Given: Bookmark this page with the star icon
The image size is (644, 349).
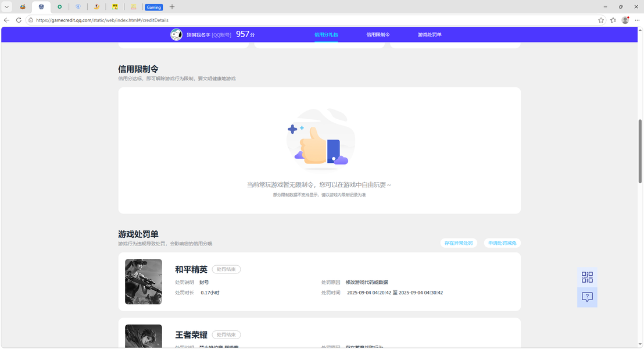Looking at the screenshot, I should coord(601,20).
